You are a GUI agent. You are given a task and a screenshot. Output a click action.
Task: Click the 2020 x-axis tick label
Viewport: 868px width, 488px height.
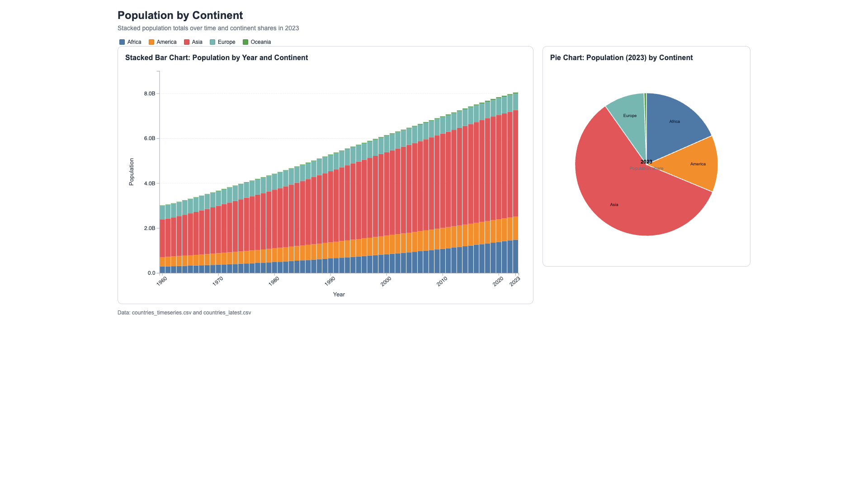(x=498, y=281)
